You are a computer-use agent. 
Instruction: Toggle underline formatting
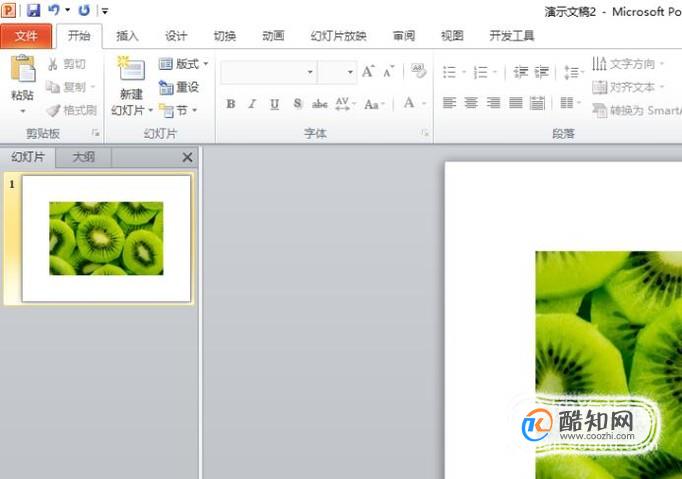tap(274, 104)
